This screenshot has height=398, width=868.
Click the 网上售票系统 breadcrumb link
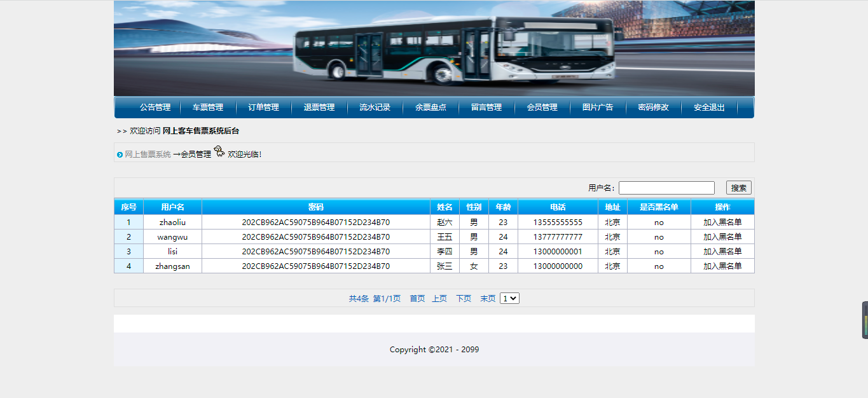[x=148, y=154]
